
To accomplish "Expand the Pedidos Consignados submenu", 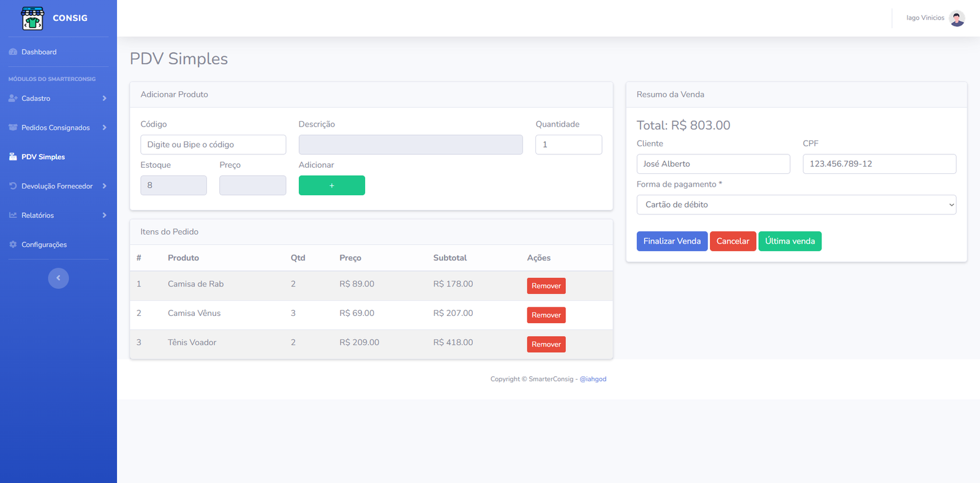I will pos(58,127).
